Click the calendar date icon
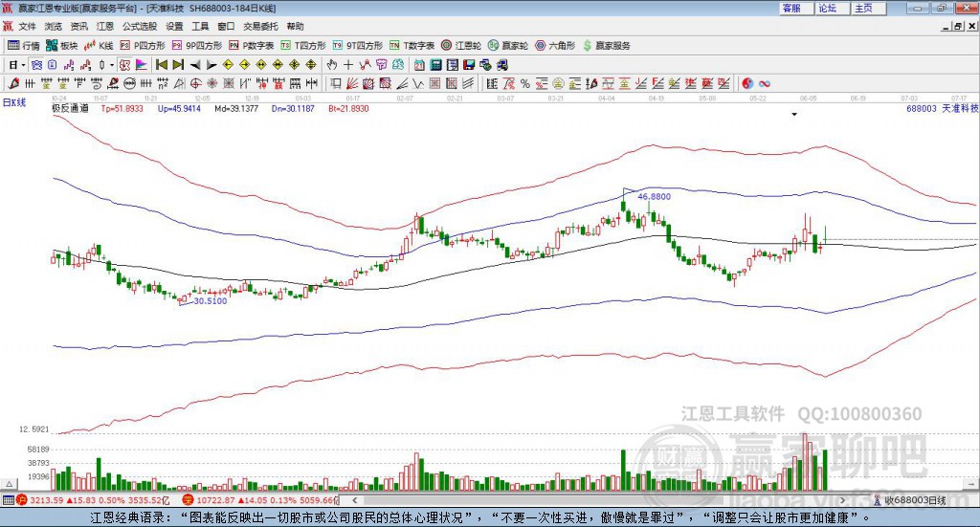Image resolution: width=980 pixels, height=527 pixels. (x=419, y=65)
